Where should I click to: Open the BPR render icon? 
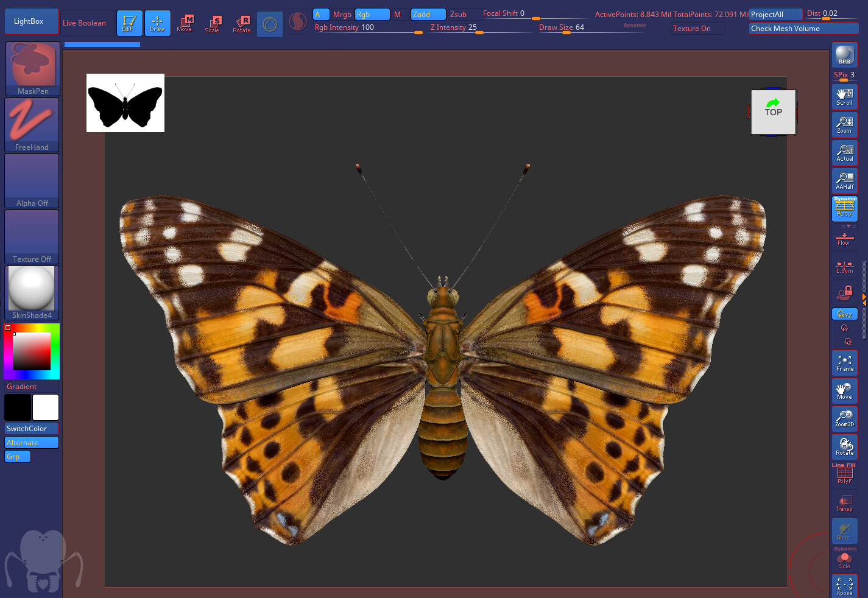pyautogui.click(x=844, y=54)
